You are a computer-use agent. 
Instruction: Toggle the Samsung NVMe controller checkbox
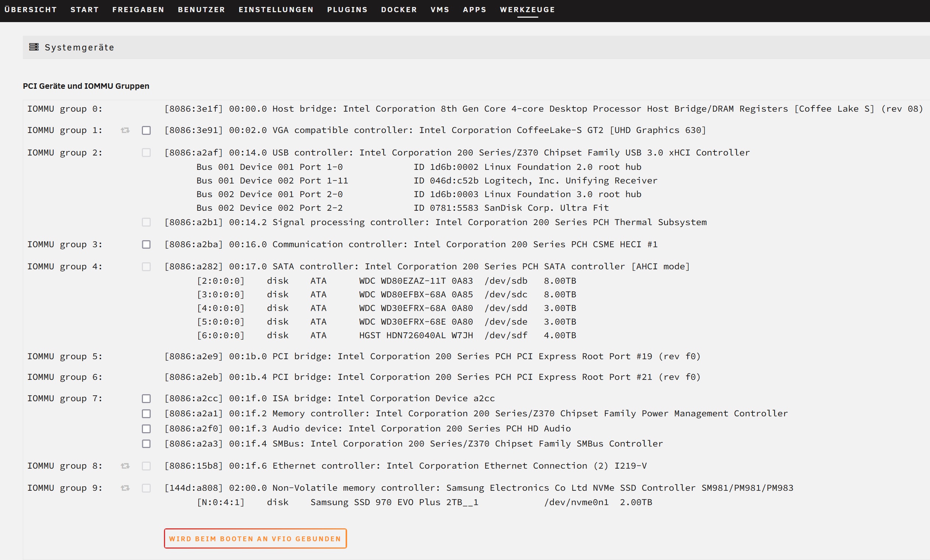(146, 488)
